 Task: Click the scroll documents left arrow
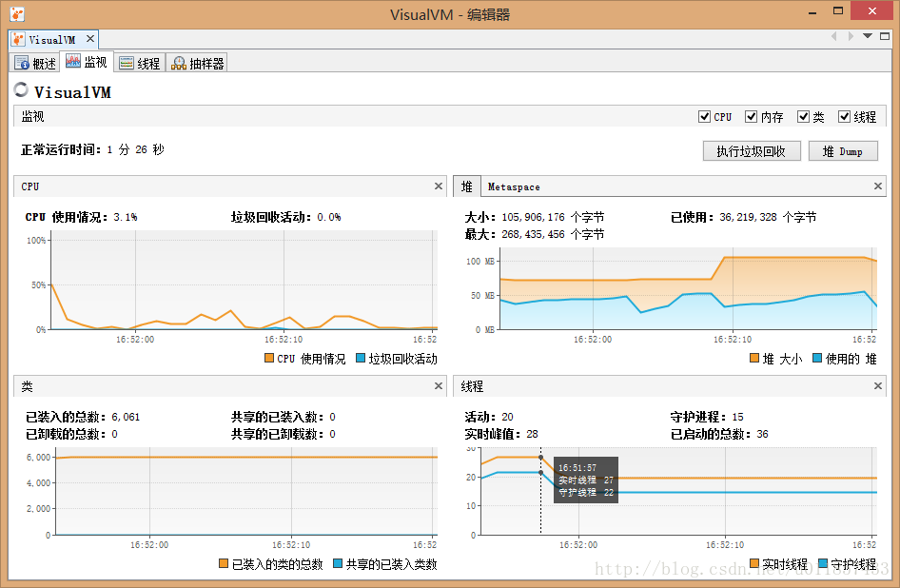pyautogui.click(x=834, y=36)
